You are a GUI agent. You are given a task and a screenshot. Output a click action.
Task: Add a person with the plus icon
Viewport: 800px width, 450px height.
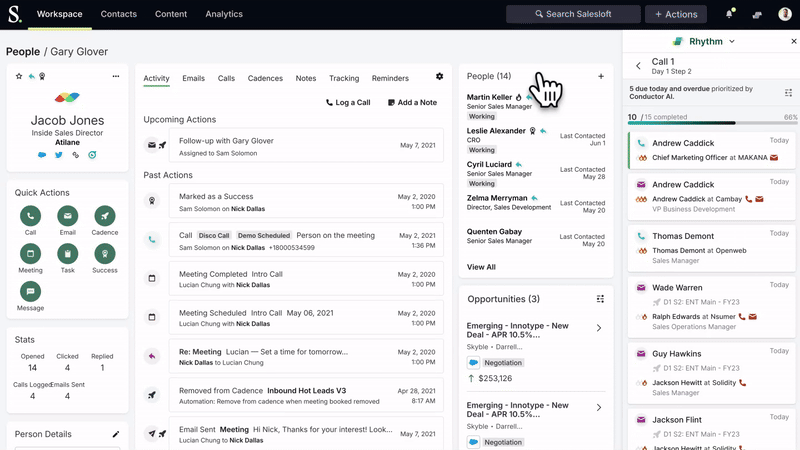(x=601, y=76)
